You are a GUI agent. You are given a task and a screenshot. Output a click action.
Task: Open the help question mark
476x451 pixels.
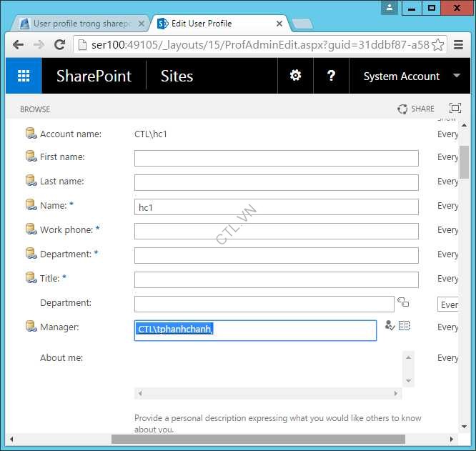(x=331, y=76)
